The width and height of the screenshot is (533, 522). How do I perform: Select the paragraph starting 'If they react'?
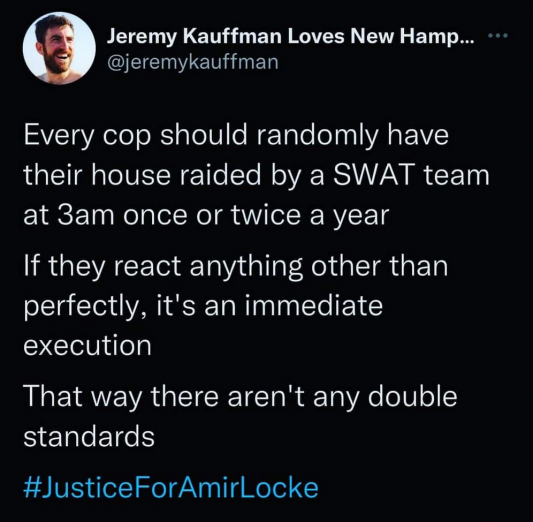(236, 305)
